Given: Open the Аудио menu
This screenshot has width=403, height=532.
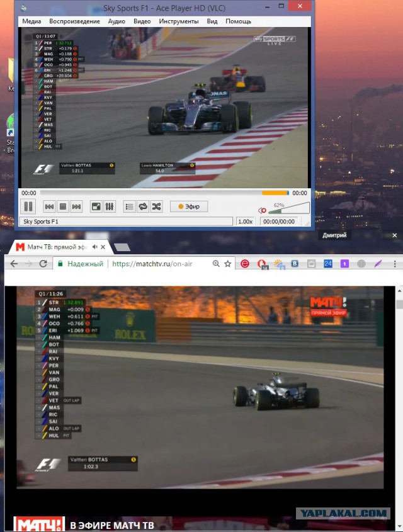Looking at the screenshot, I should pos(116,21).
